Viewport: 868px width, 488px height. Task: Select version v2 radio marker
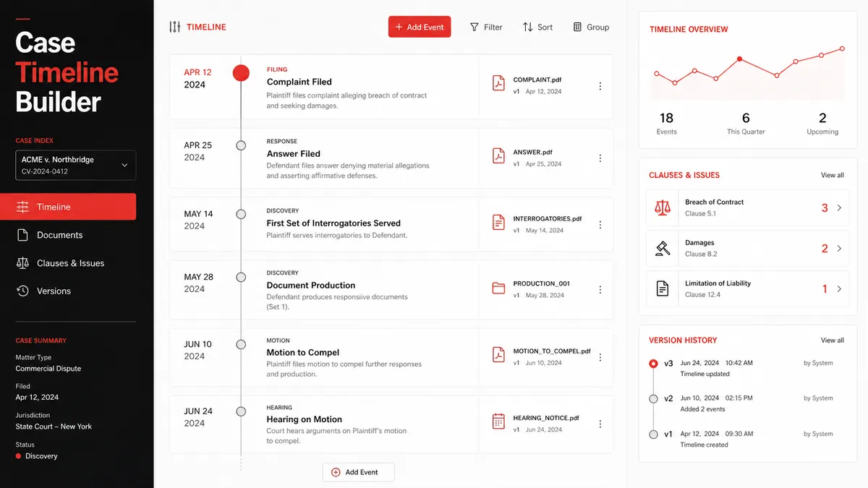point(654,398)
